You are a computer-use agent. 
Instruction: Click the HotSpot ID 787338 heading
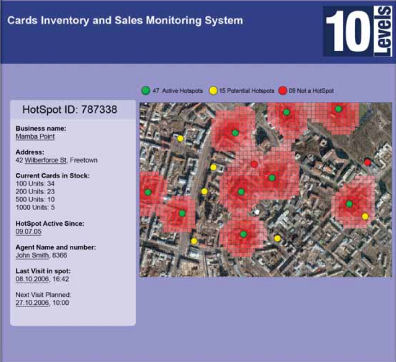(x=70, y=109)
